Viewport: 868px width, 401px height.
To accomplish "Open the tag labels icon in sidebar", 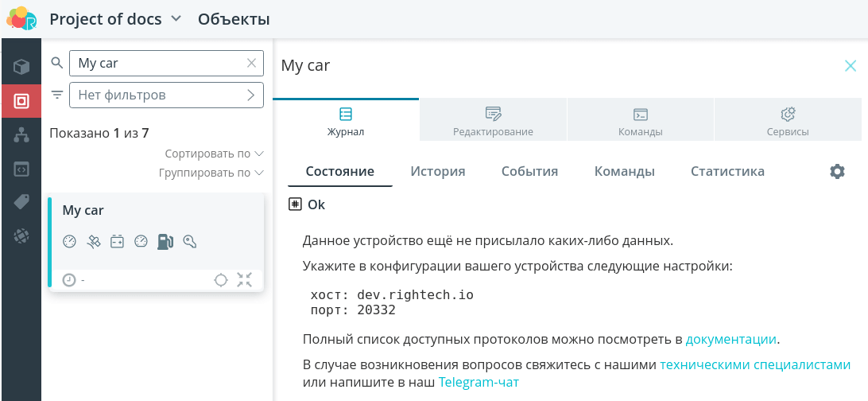I will pyautogui.click(x=21, y=203).
